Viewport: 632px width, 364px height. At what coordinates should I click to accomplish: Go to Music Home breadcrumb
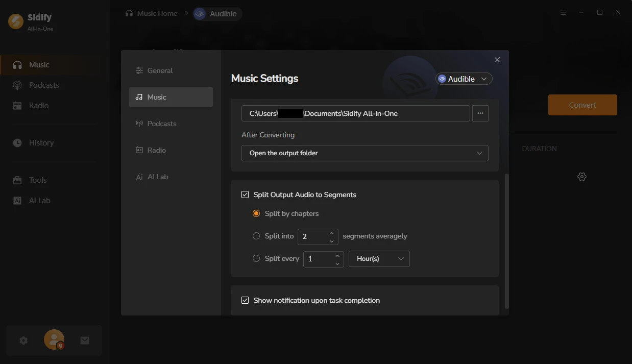157,13
